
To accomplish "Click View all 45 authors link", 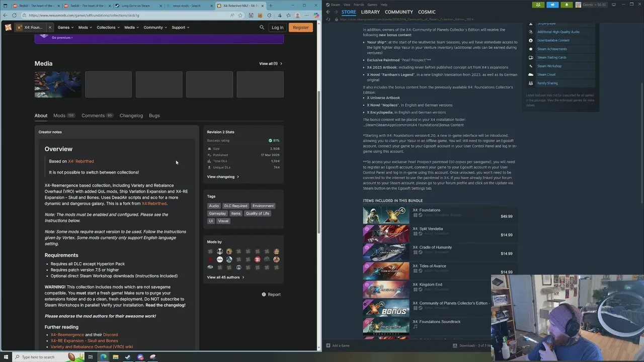I will (x=225, y=277).
